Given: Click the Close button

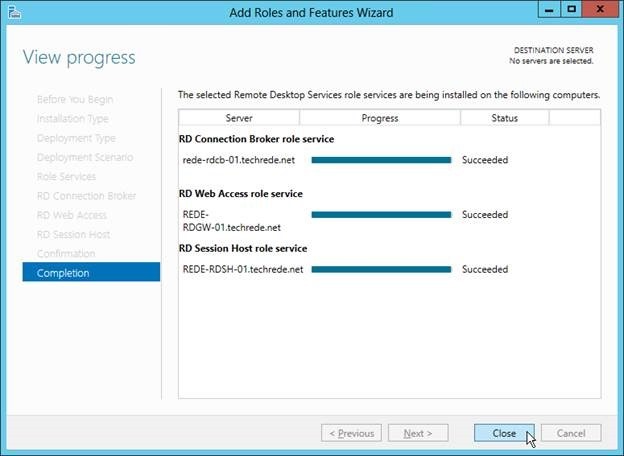Looking at the screenshot, I should point(504,433).
